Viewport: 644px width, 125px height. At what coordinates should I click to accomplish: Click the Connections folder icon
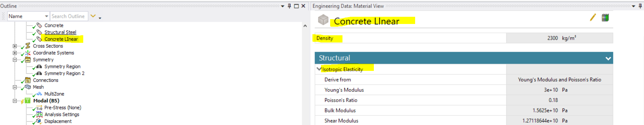(x=28, y=80)
